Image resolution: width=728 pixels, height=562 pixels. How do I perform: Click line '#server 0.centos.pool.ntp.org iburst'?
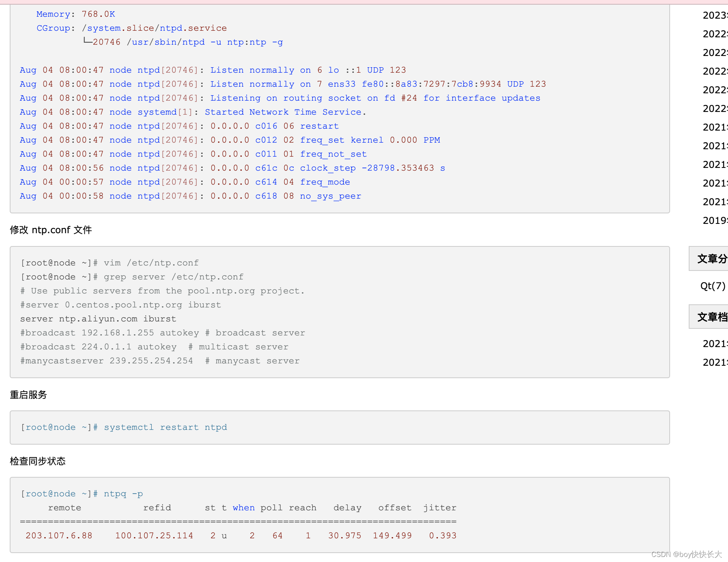coord(121,305)
